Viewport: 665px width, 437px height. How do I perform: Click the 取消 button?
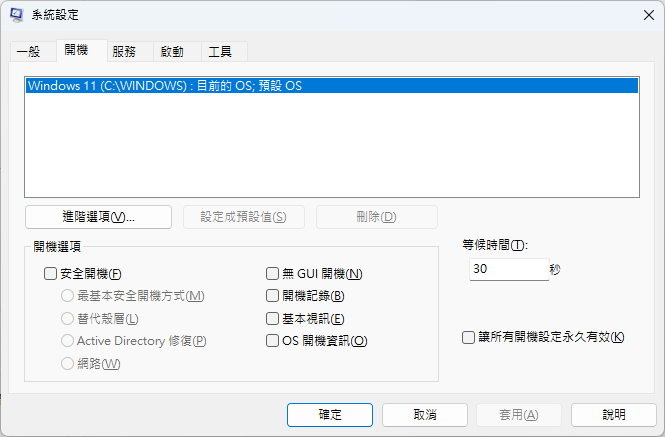[x=425, y=415]
